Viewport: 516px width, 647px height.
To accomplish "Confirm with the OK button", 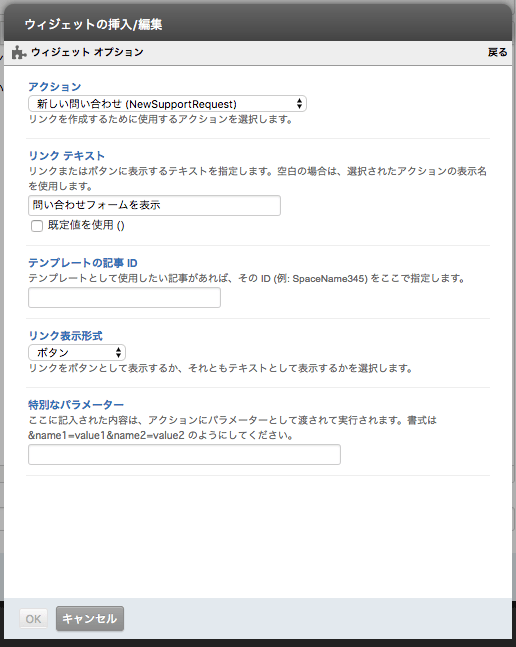I will [33, 619].
